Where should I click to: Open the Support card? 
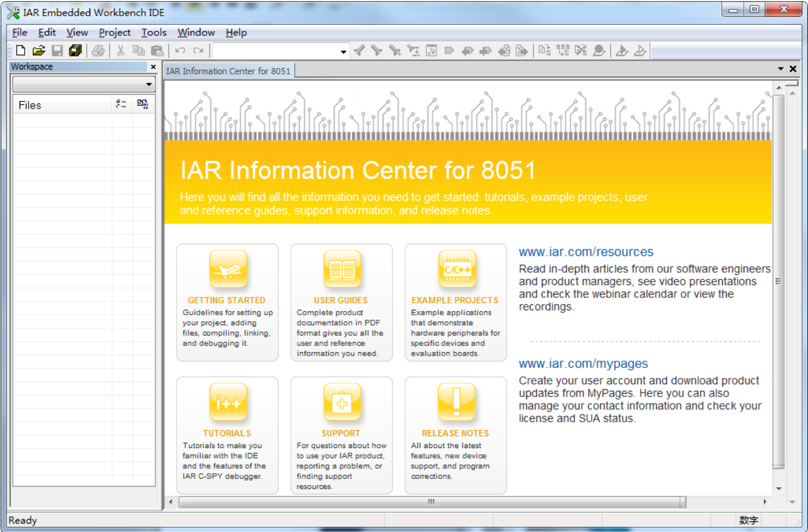pos(342,436)
